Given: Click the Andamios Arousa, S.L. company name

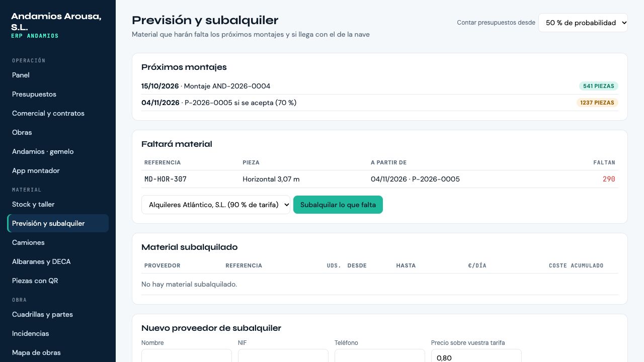Looking at the screenshot, I should pyautogui.click(x=56, y=22).
